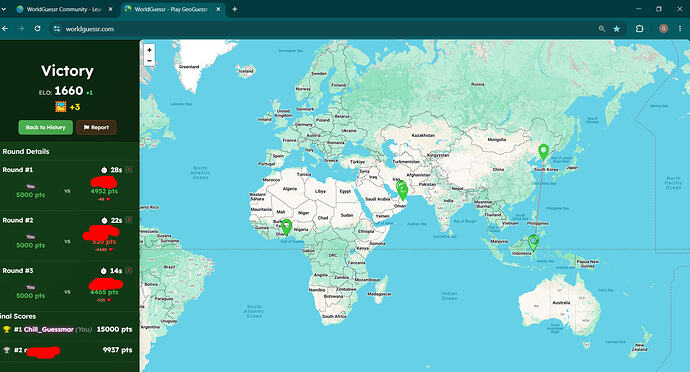Open the page zoom magnifier icon
The width and height of the screenshot is (690, 372).
tap(602, 29)
